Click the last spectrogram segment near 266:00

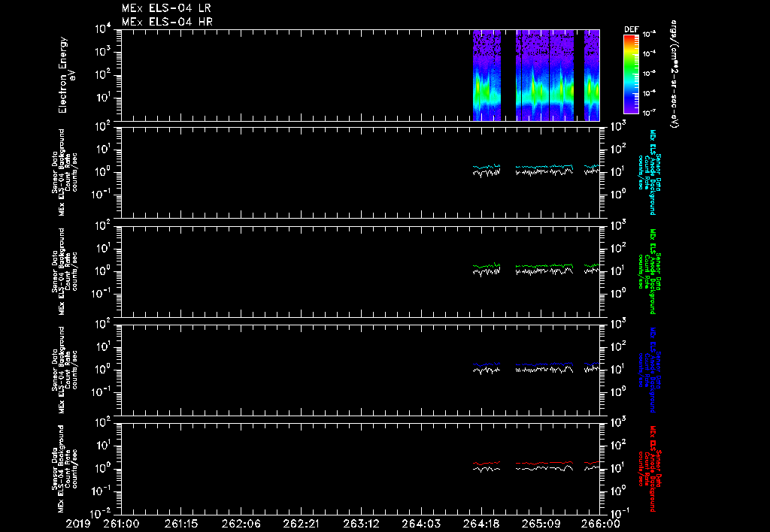[x=592, y=75]
